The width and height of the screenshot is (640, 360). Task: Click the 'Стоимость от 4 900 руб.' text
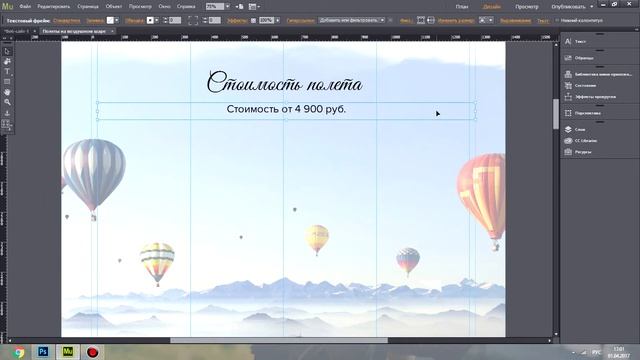[286, 109]
